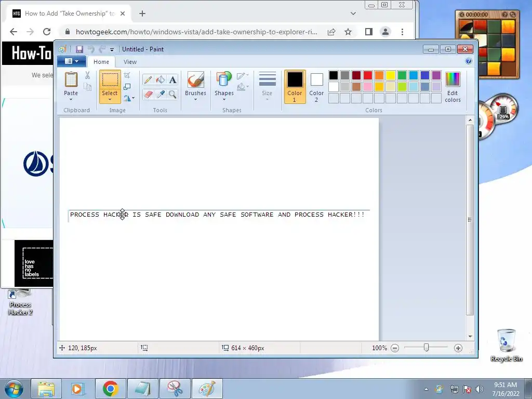
Task: Open Chrome from the taskbar
Action: 111,389
